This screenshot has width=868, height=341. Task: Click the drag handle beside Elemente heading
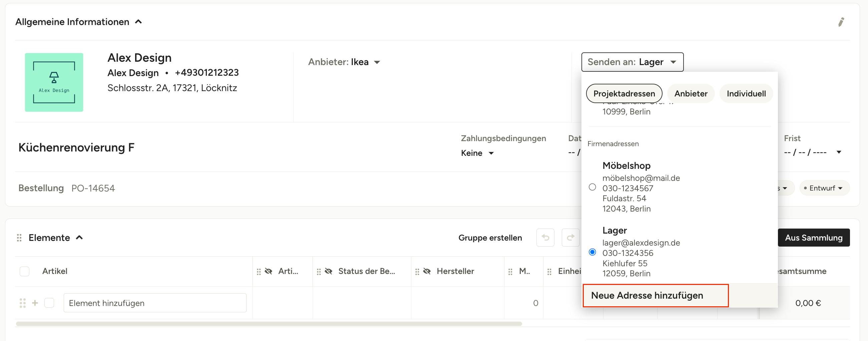[19, 238]
